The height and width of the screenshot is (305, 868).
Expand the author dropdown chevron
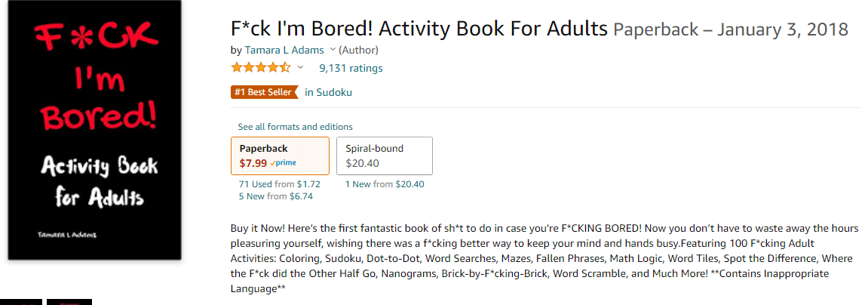pyautogui.click(x=332, y=50)
